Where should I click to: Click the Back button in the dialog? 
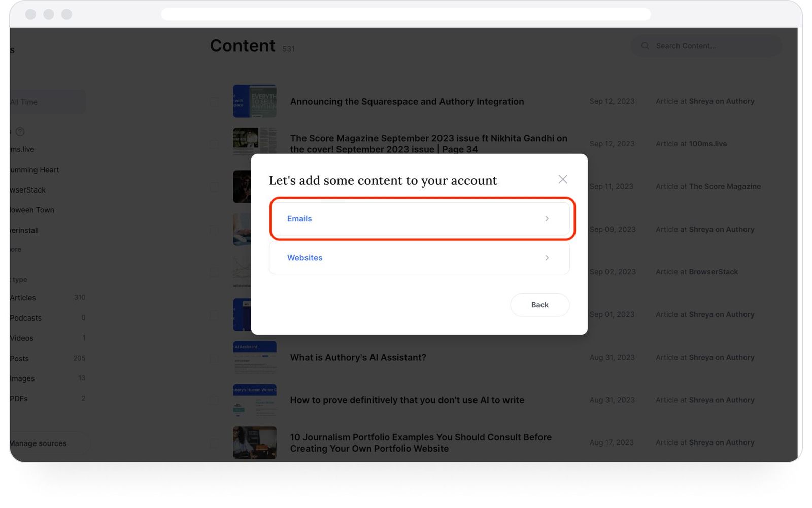tap(539, 305)
